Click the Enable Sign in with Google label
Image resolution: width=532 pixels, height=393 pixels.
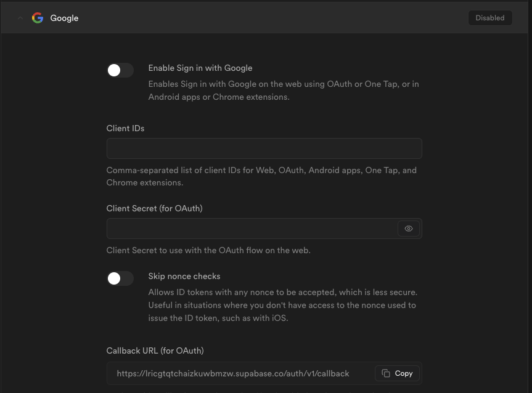click(200, 68)
